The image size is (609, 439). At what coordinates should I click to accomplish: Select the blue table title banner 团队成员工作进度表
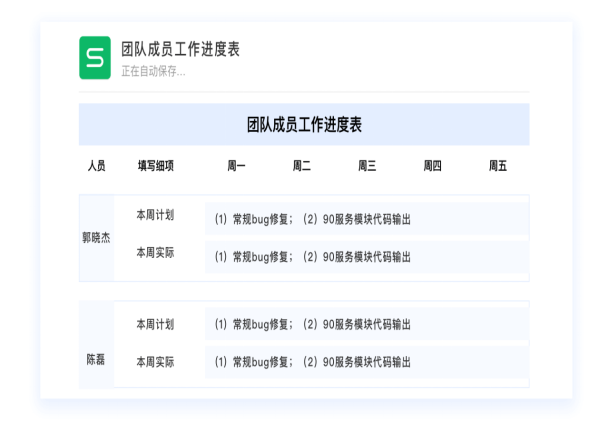(304, 125)
